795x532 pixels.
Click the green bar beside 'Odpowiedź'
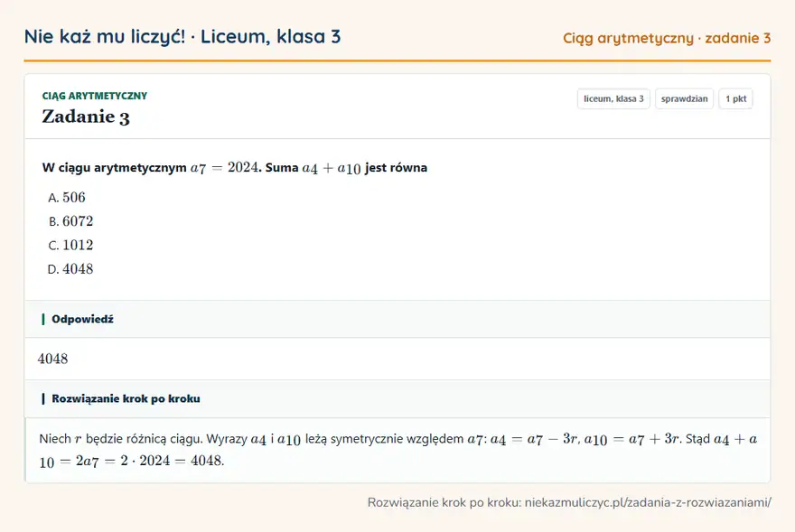click(43, 319)
